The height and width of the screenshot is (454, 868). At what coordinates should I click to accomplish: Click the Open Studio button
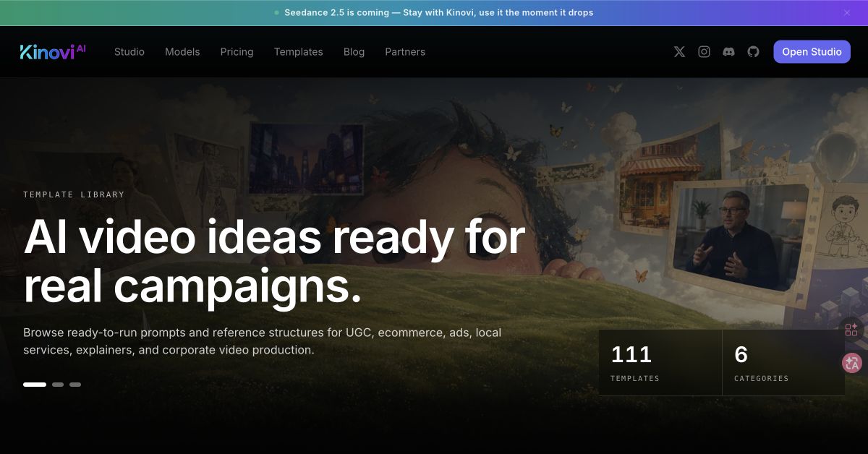tap(812, 52)
